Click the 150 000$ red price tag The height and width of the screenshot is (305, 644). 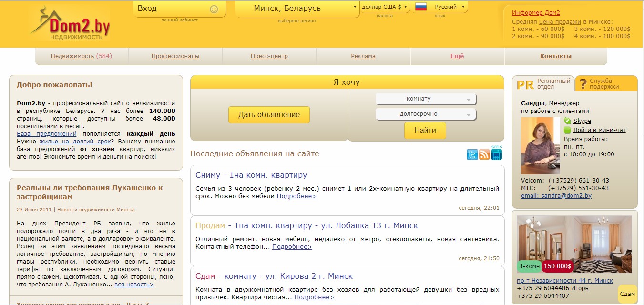(x=557, y=266)
